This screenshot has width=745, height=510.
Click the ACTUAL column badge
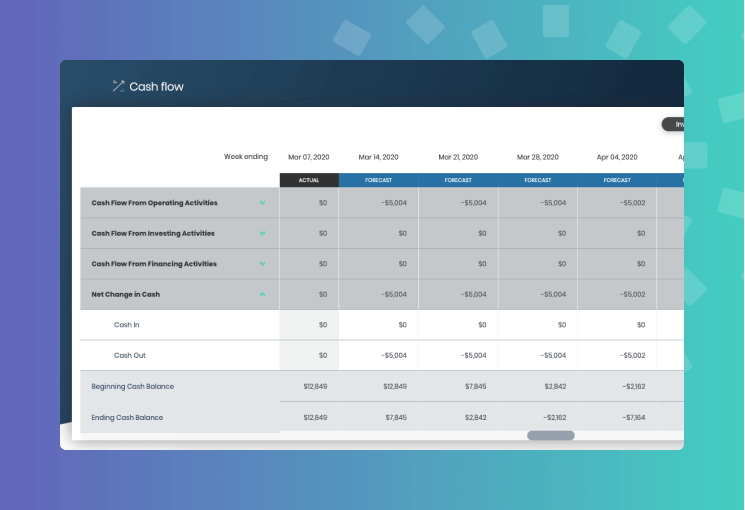coord(309,180)
